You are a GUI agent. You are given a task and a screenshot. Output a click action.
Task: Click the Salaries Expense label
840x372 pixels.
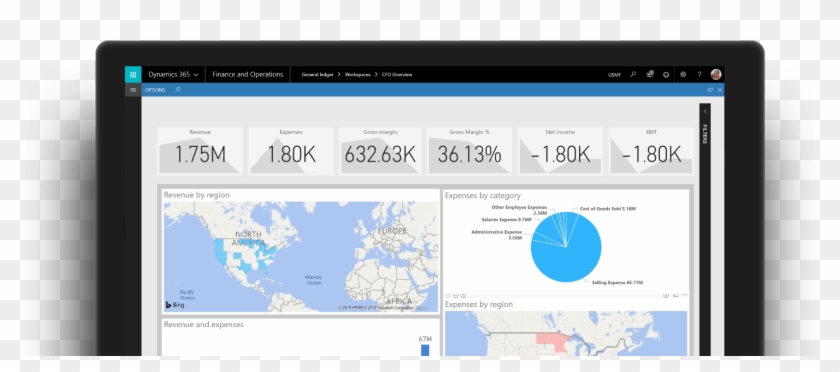(x=506, y=219)
